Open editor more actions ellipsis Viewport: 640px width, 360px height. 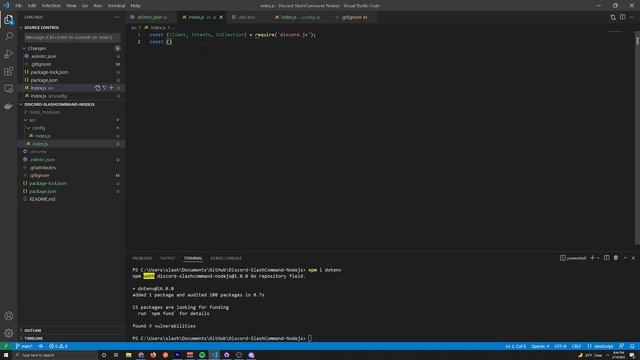[632, 17]
